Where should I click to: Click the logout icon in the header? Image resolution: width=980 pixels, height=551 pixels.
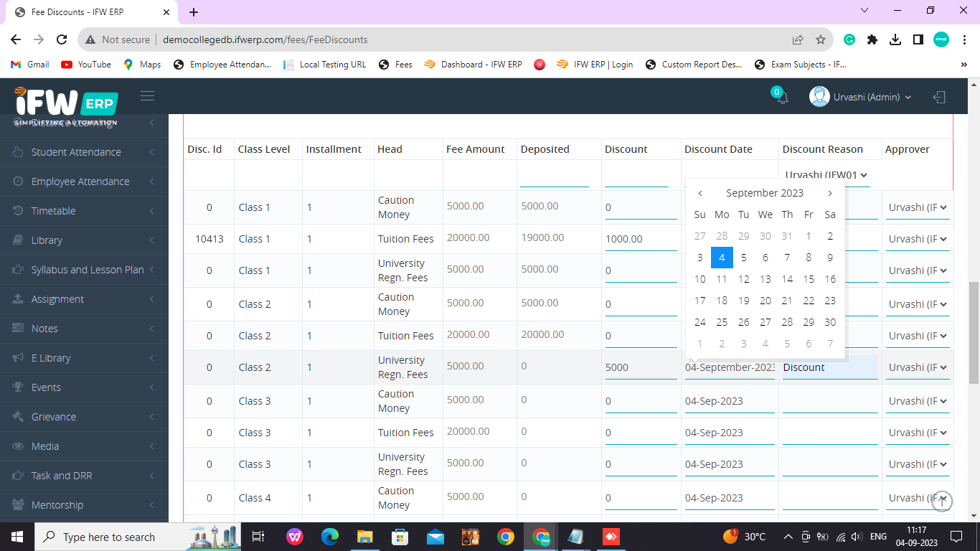939,97
